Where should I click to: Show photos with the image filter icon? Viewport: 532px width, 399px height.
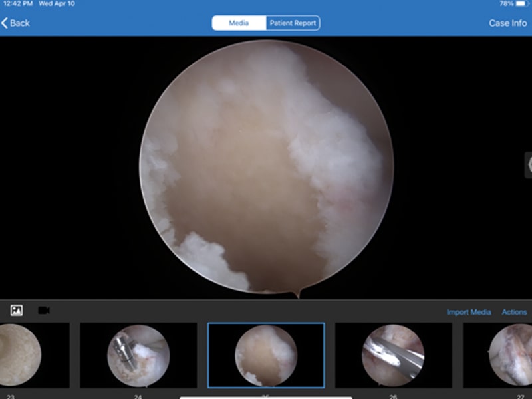coord(17,310)
